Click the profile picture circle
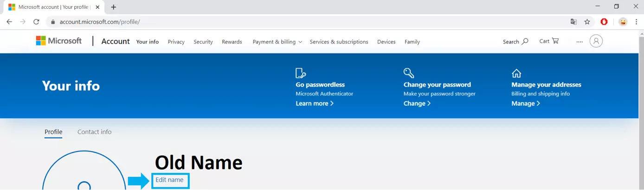The image size is (644, 190). coord(84,170)
